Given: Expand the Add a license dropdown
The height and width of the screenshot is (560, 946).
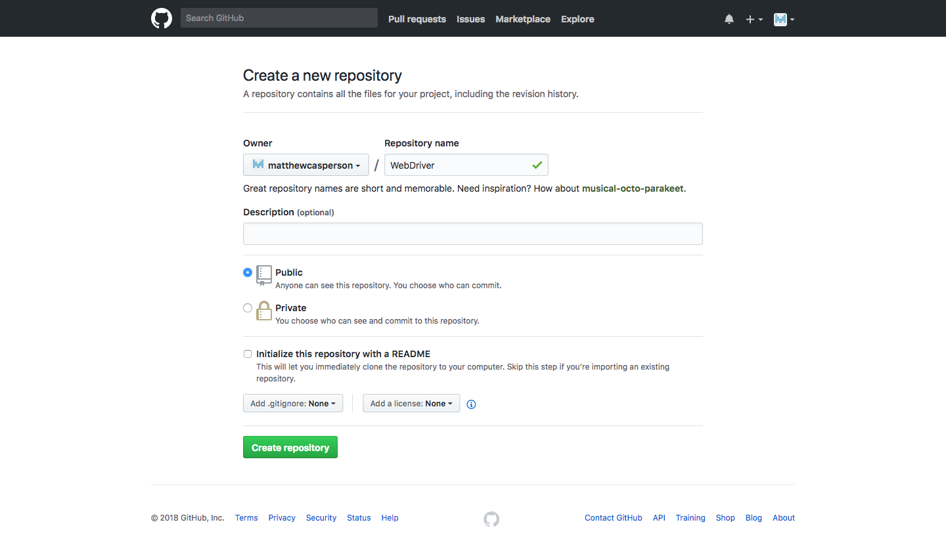Looking at the screenshot, I should pos(411,404).
